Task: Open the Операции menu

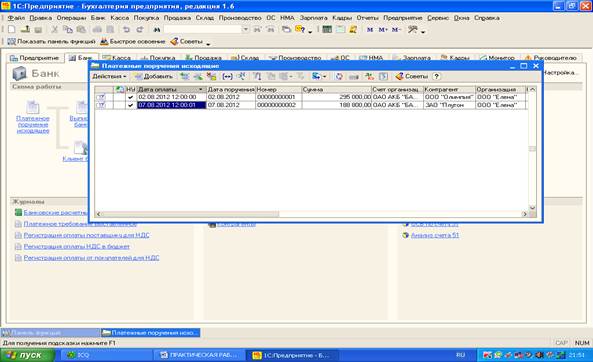Action: click(71, 18)
